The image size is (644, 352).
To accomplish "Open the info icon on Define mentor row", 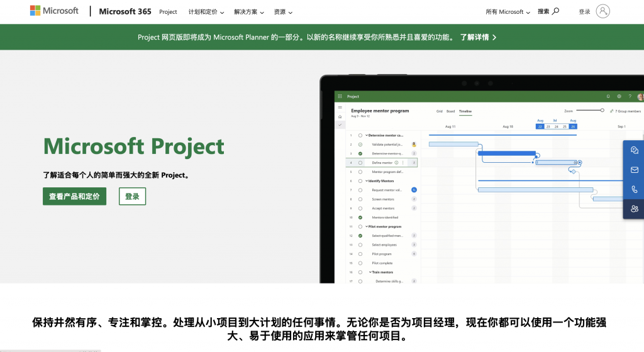I will [396, 163].
